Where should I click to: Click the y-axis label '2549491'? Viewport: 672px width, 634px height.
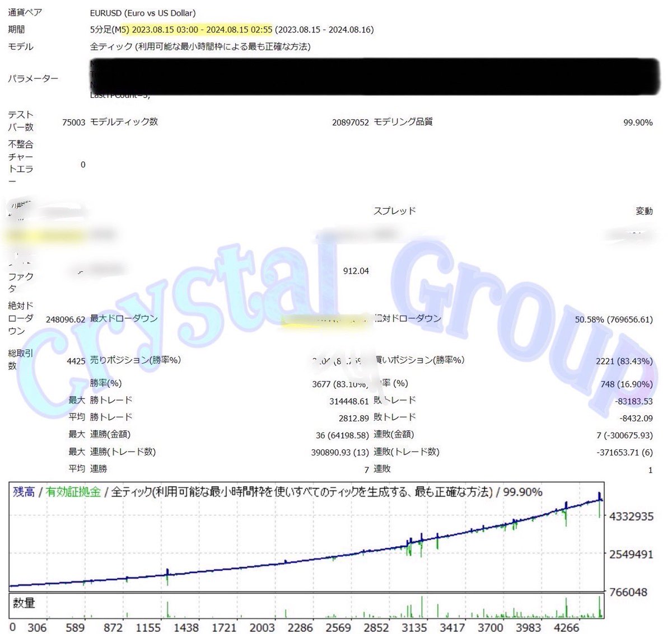(x=632, y=555)
